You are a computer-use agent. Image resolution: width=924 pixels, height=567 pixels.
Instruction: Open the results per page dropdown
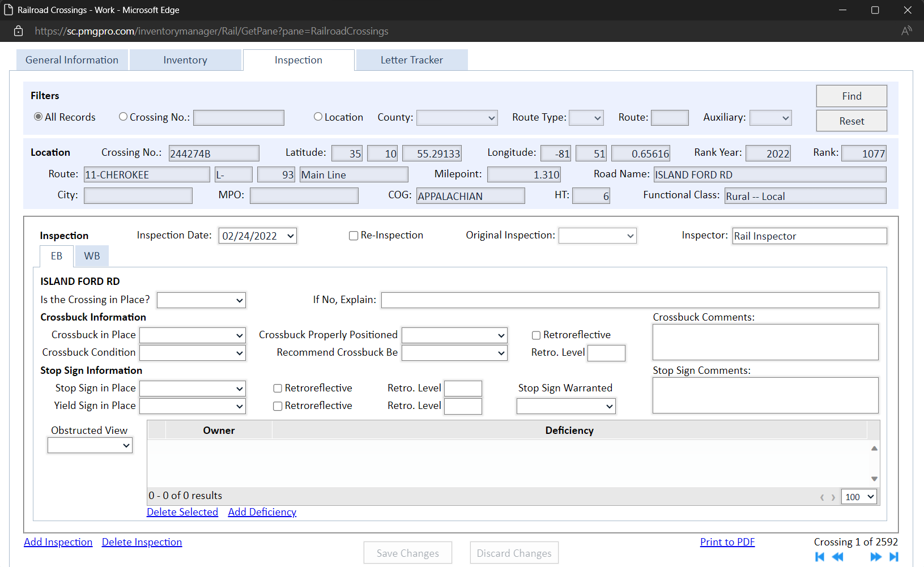[859, 497]
